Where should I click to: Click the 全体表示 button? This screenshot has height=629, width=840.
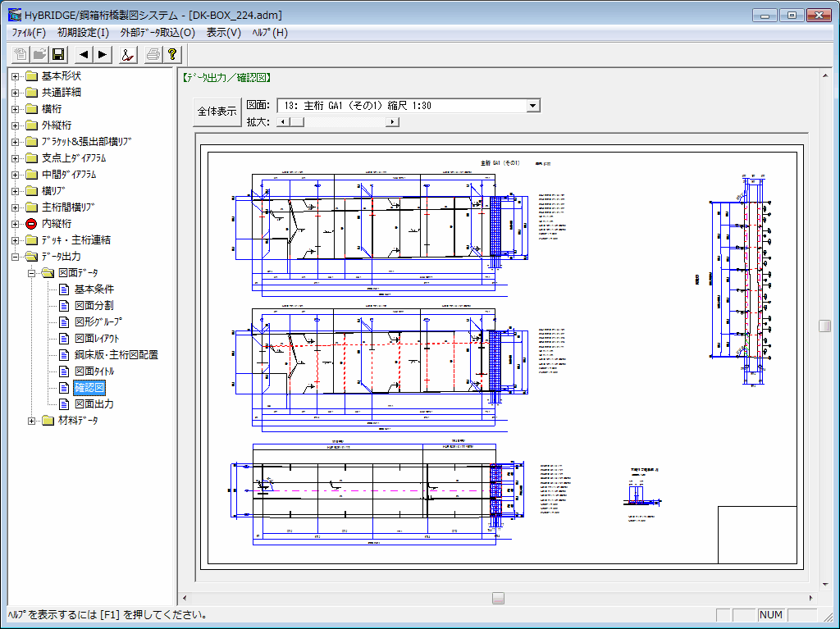[217, 112]
